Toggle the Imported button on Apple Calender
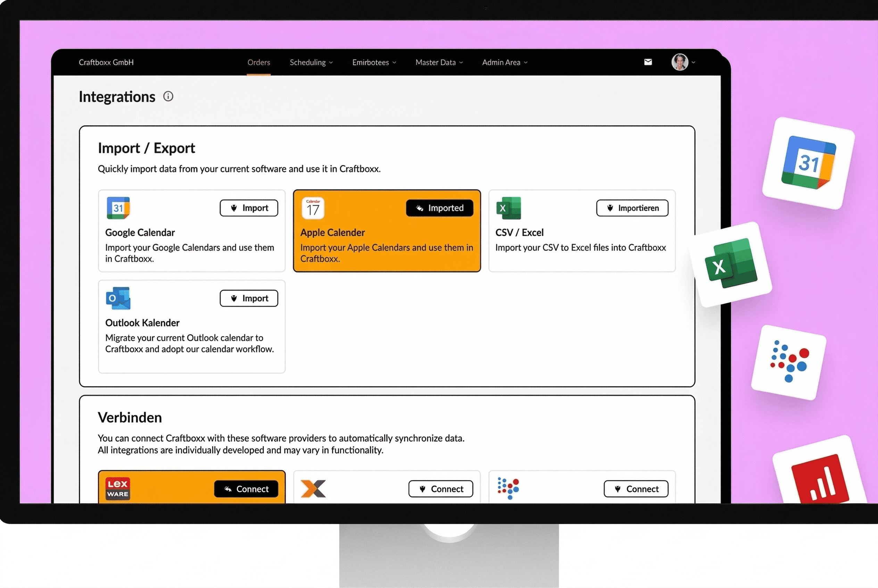The width and height of the screenshot is (878, 588). click(439, 208)
